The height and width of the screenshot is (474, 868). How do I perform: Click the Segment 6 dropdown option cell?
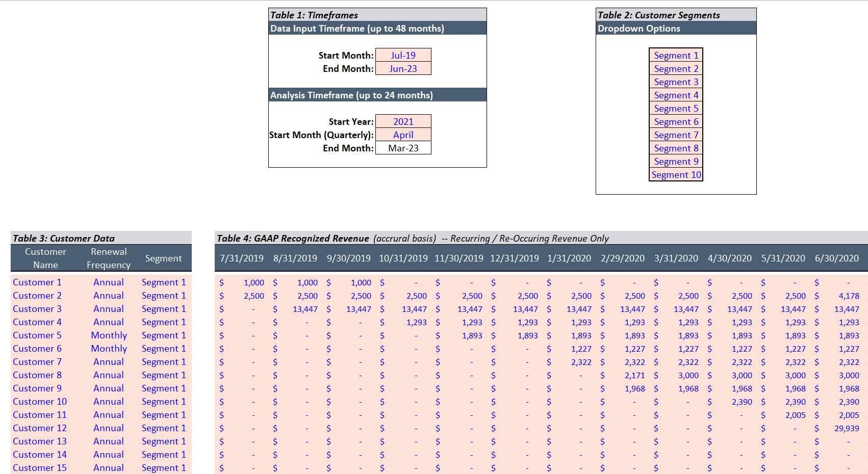click(x=676, y=121)
